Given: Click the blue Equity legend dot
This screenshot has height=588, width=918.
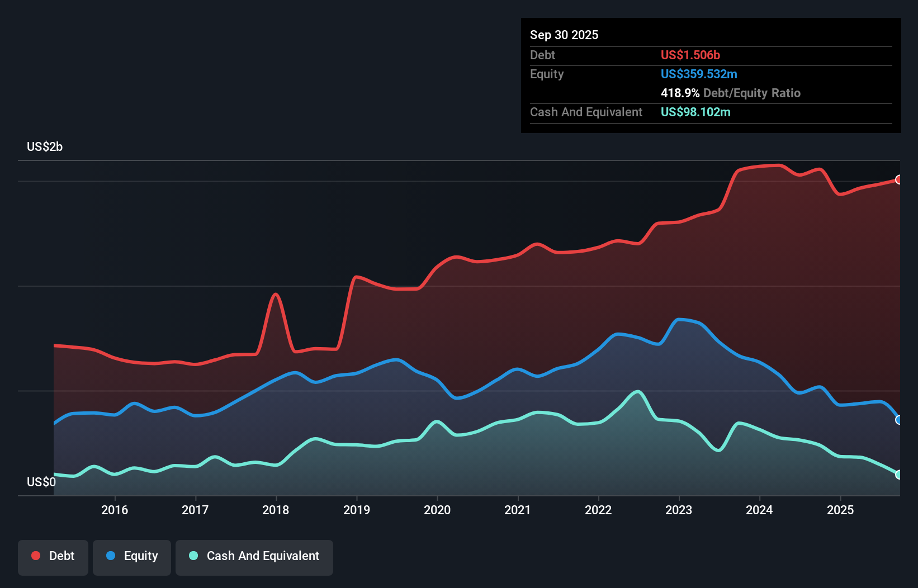Looking at the screenshot, I should (x=111, y=556).
